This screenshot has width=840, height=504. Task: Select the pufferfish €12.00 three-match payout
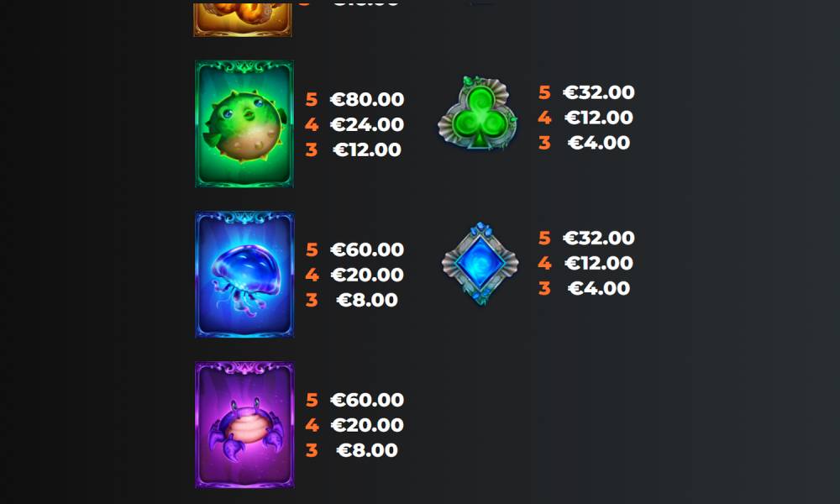[x=367, y=150]
